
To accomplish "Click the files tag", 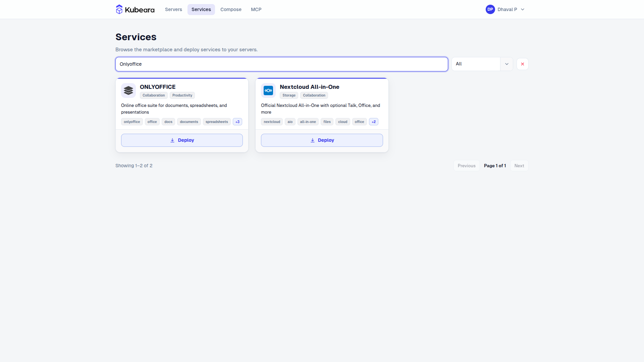I will (327, 122).
